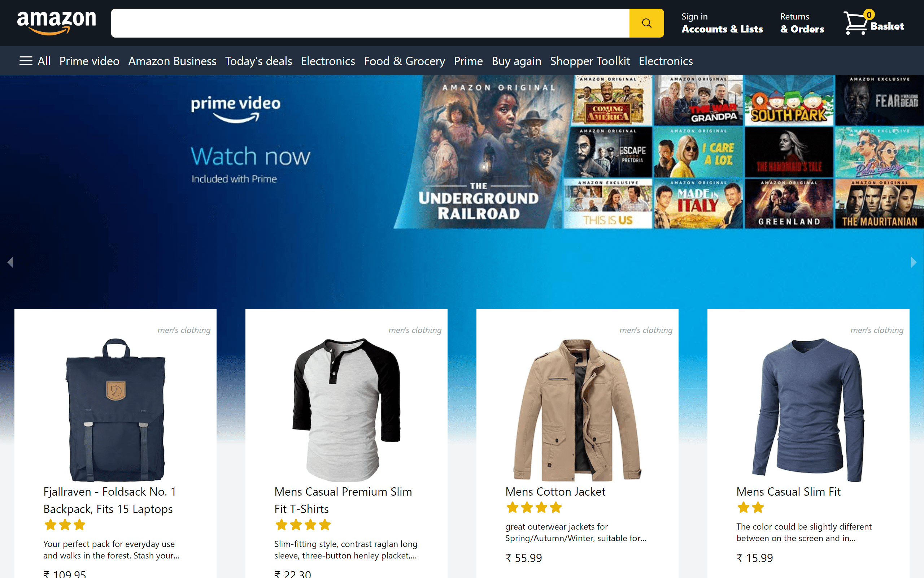Click men's clothing tag on backpack card
The width and height of the screenshot is (924, 578).
pos(184,330)
